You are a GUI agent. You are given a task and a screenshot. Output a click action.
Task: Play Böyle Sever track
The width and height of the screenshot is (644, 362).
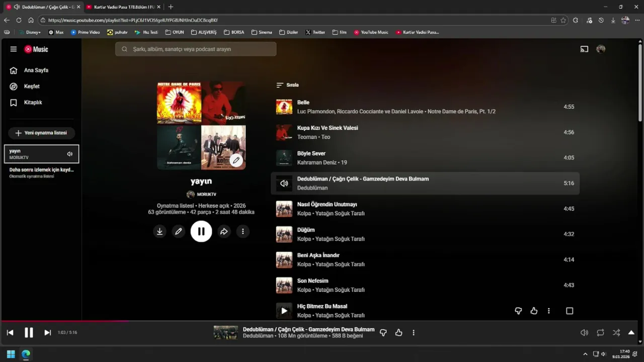[311, 154]
